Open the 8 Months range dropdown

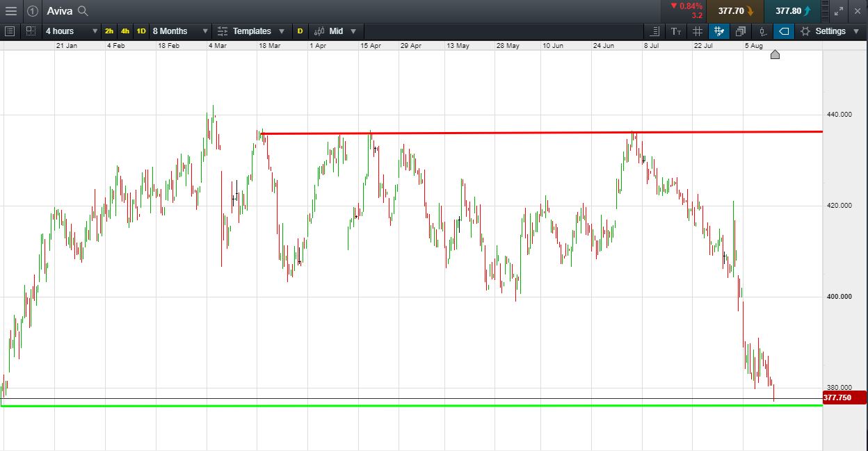pyautogui.click(x=180, y=31)
